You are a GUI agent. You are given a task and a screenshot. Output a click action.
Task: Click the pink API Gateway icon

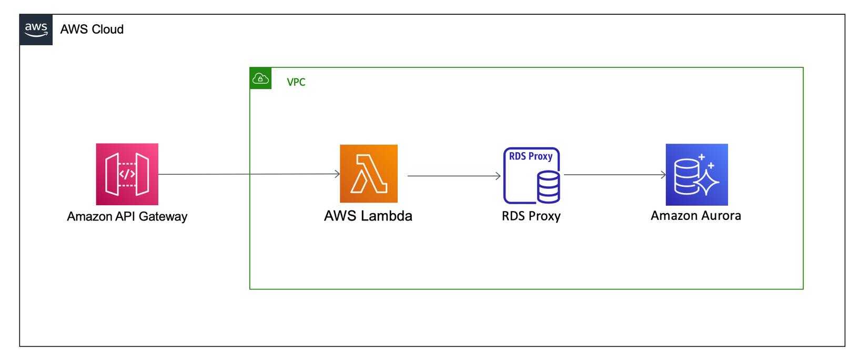[127, 174]
